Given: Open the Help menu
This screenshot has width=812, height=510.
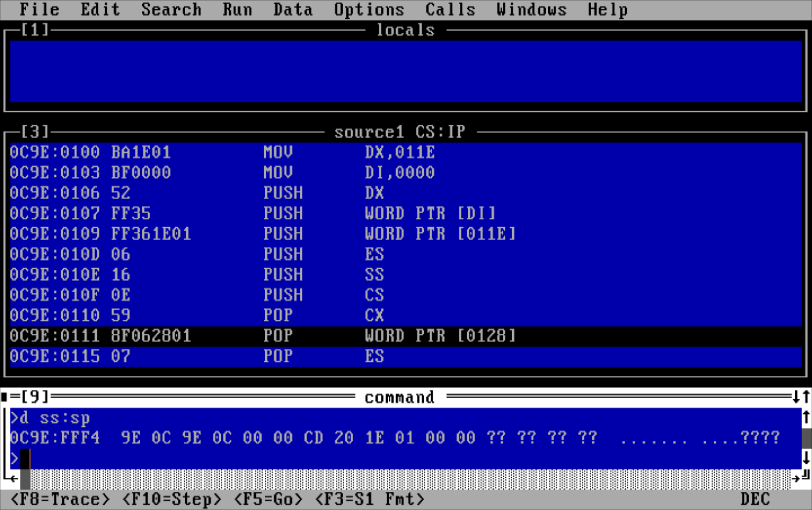Looking at the screenshot, I should 608,9.
